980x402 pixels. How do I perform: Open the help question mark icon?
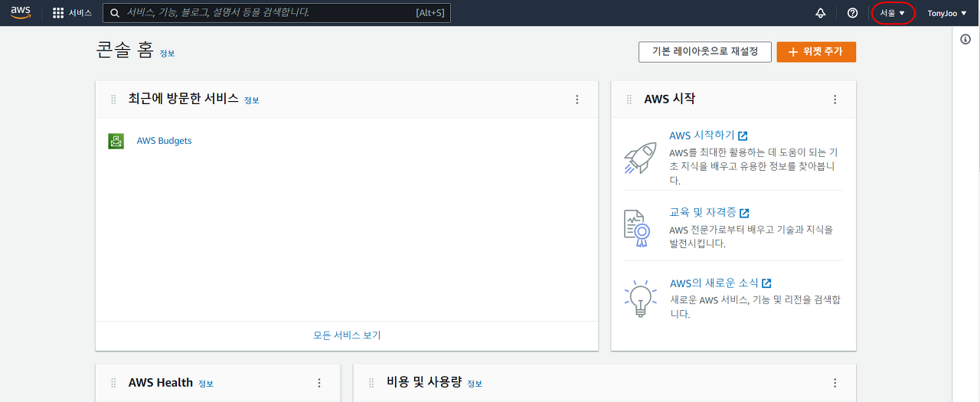[x=853, y=13]
